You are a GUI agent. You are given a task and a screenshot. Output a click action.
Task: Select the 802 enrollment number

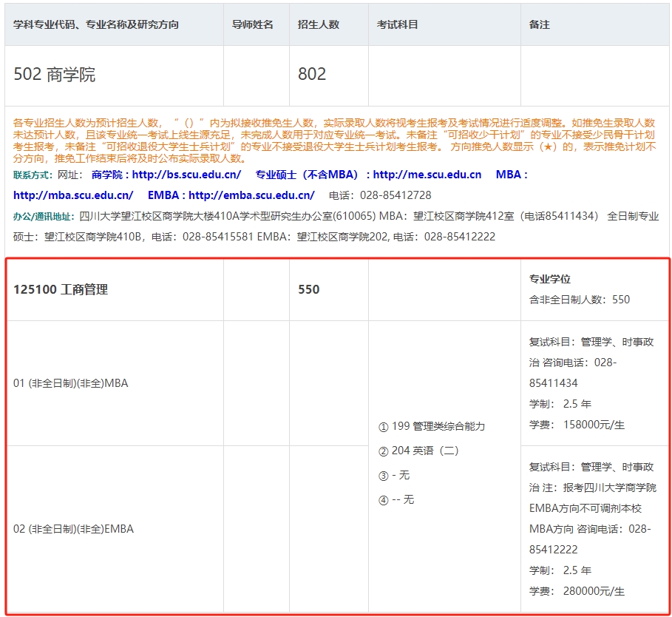tap(312, 74)
